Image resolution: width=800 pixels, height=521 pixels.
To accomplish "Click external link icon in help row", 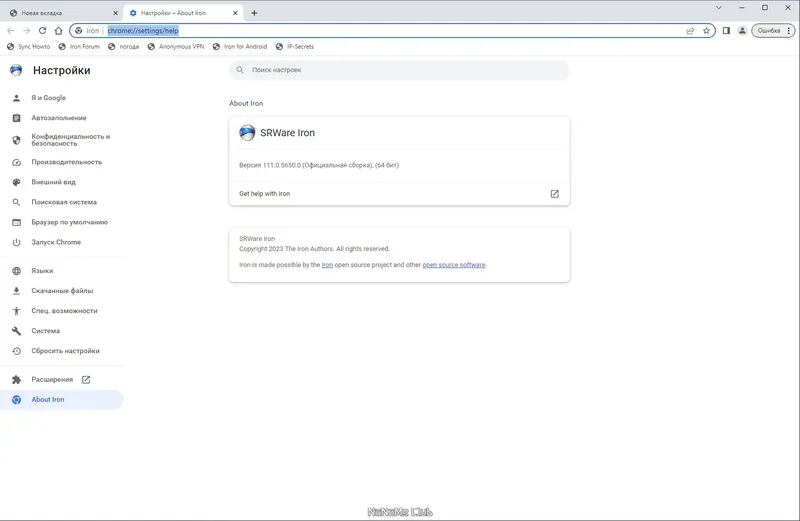I will pos(555,194).
